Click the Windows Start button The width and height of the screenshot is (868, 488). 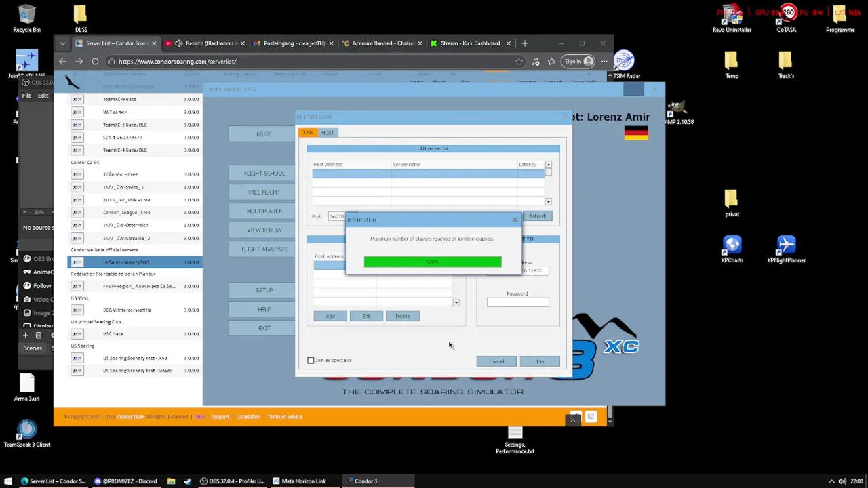(8, 481)
